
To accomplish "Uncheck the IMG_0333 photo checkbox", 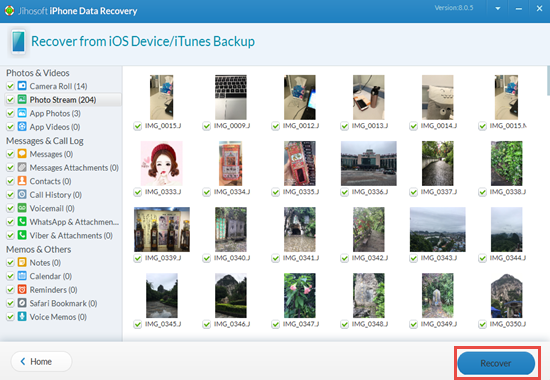I will 138,192.
